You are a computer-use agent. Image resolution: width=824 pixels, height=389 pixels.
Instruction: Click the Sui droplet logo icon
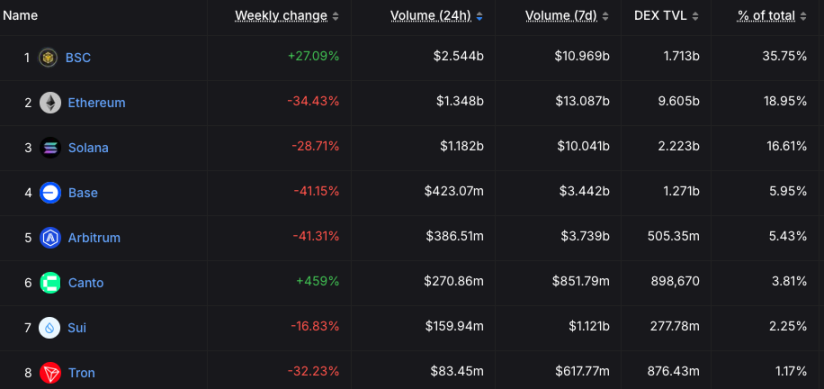coord(49,327)
